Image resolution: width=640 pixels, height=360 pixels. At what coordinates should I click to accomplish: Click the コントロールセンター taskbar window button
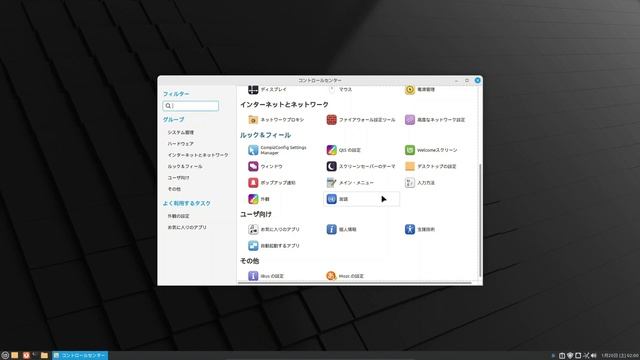tap(80, 356)
